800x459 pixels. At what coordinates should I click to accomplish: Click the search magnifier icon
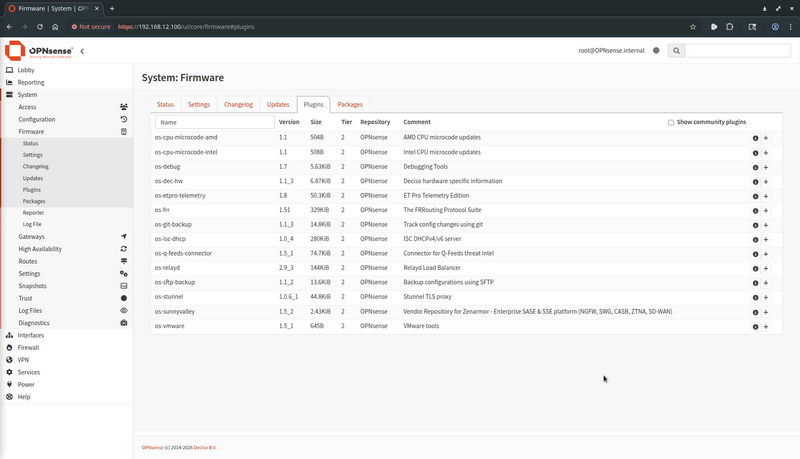click(x=676, y=50)
